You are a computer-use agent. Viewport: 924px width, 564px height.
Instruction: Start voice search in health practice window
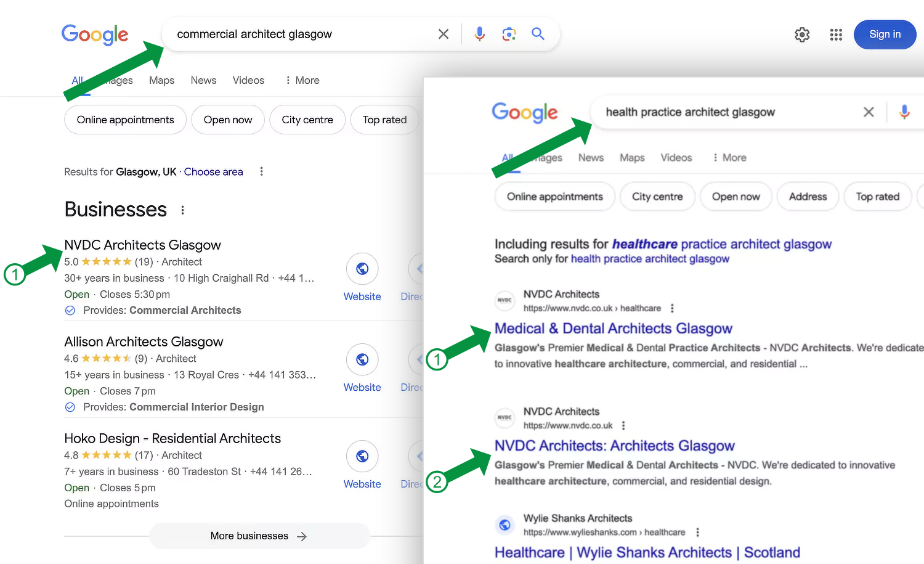904,112
